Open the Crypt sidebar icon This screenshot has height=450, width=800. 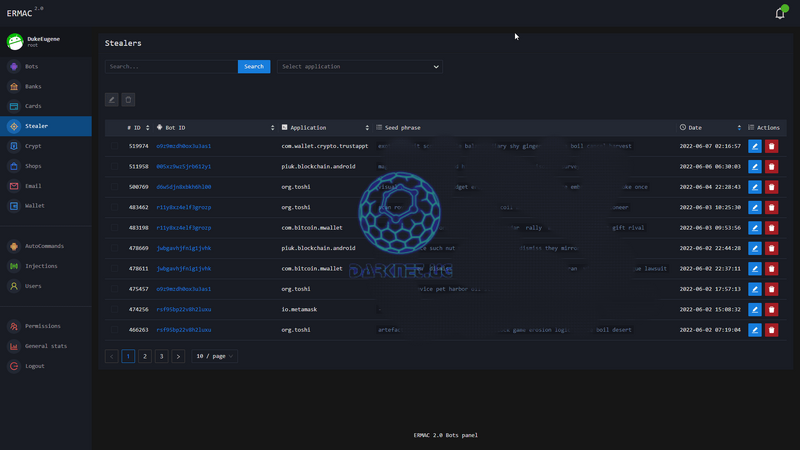14,146
